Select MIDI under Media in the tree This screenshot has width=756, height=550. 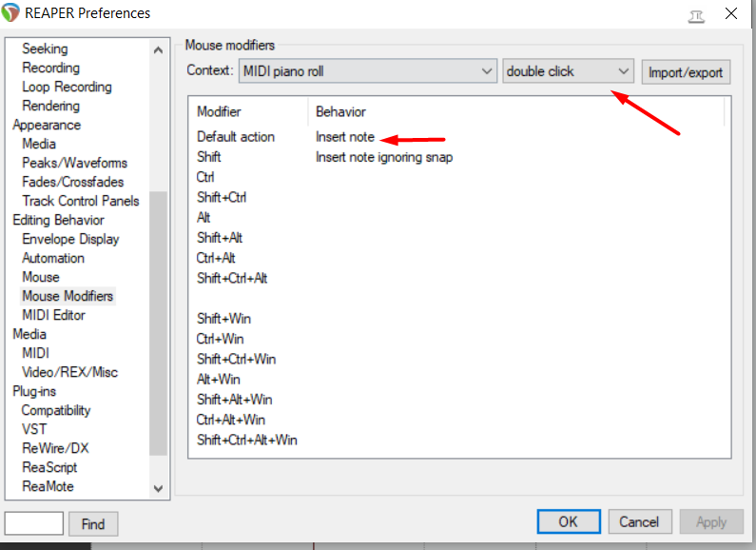(36, 353)
